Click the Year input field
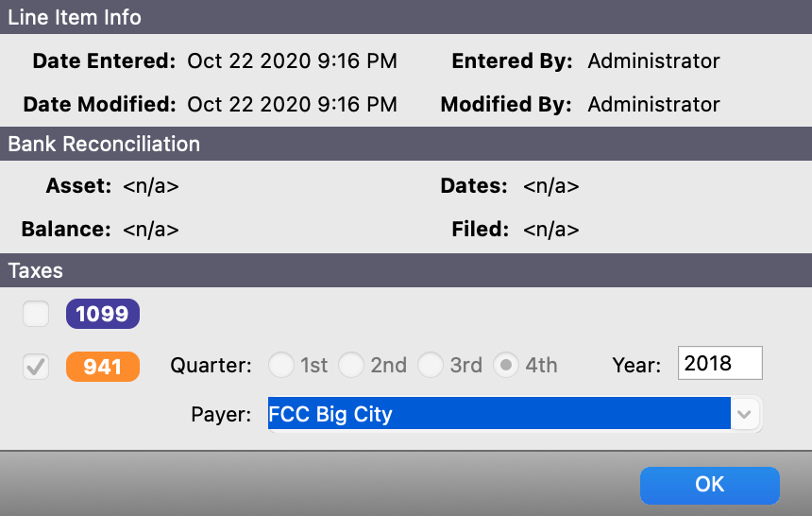812x516 pixels. 719,364
